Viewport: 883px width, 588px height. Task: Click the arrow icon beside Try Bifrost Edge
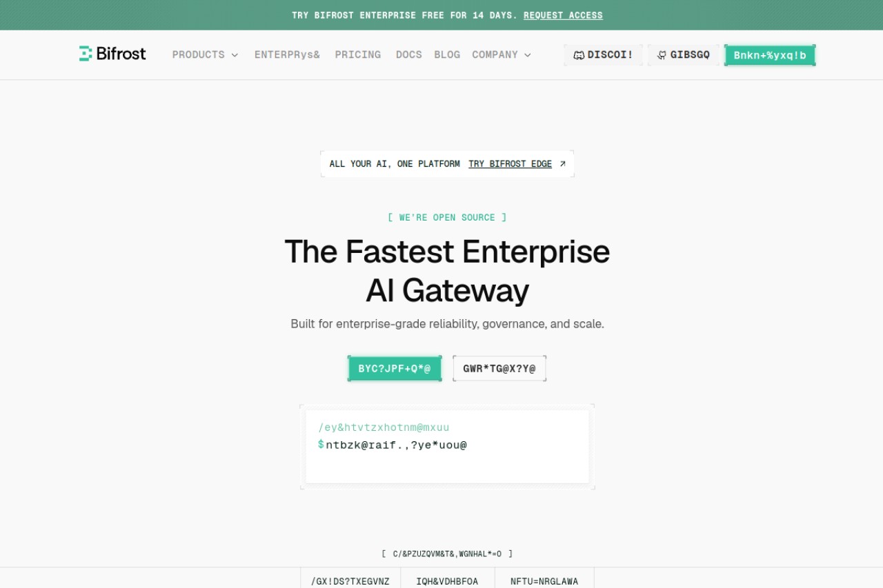(562, 164)
